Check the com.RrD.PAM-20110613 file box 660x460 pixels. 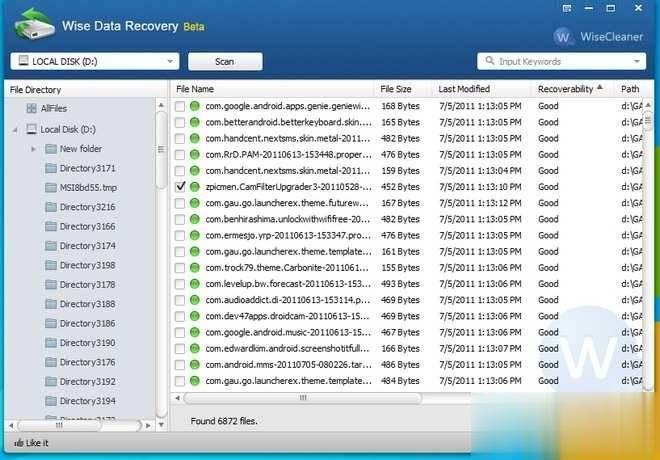point(180,154)
